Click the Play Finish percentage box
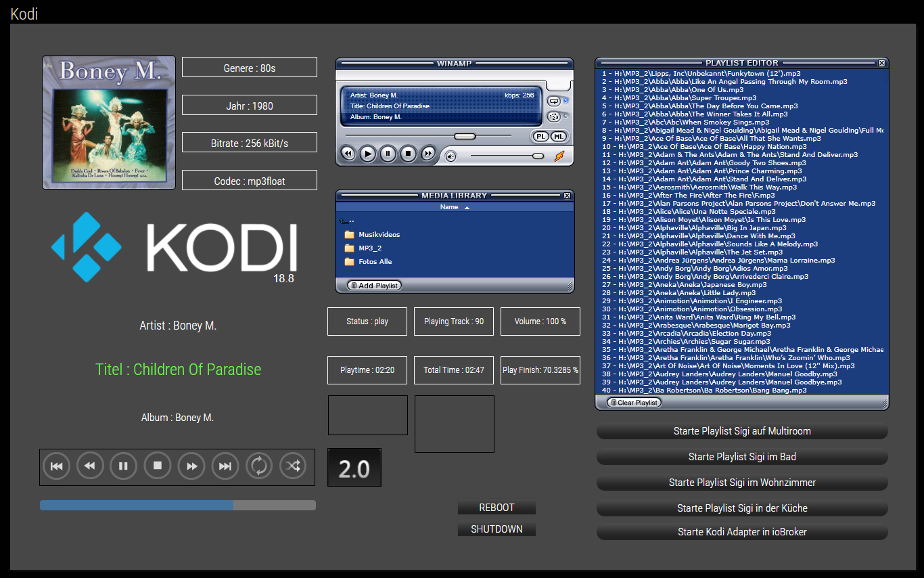The width and height of the screenshot is (924, 578). click(x=540, y=370)
